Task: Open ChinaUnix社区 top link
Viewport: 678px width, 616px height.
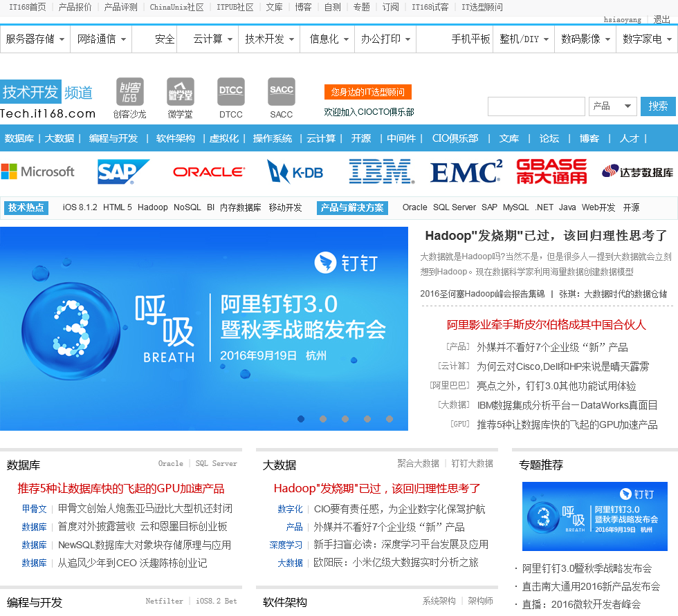Action: pyautogui.click(x=176, y=7)
